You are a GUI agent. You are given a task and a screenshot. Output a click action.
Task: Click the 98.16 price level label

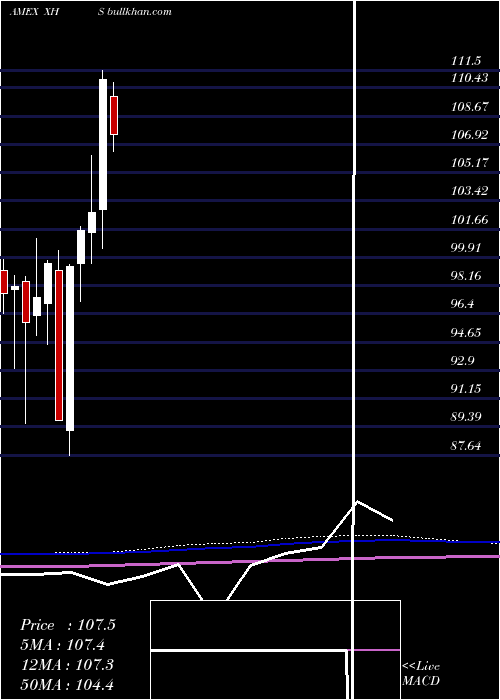pyautogui.click(x=466, y=276)
